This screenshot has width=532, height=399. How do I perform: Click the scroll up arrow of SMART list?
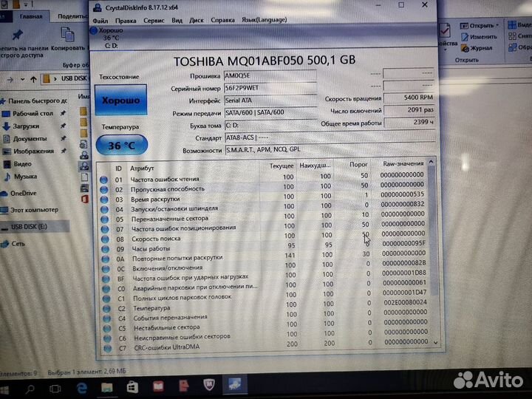coord(431,162)
